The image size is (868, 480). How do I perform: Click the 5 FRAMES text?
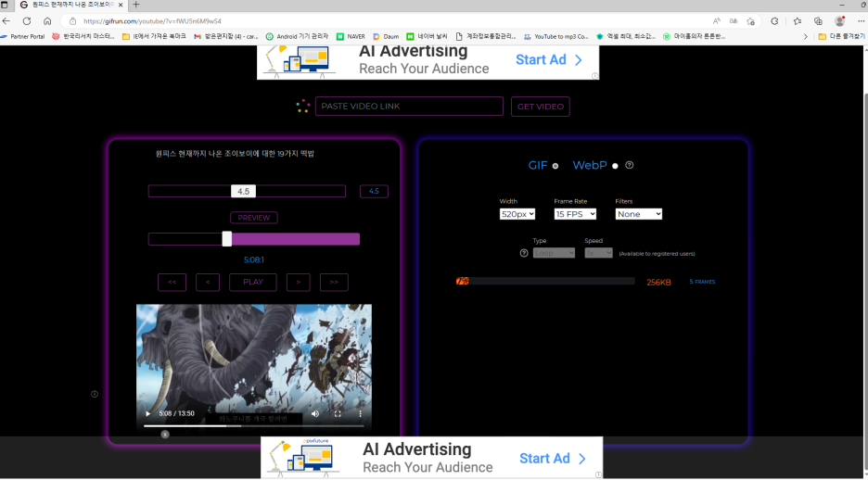pos(702,282)
